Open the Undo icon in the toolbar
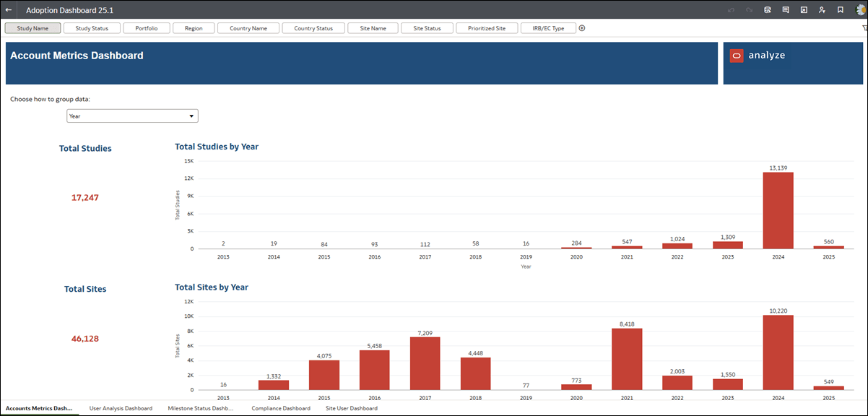 pos(732,10)
